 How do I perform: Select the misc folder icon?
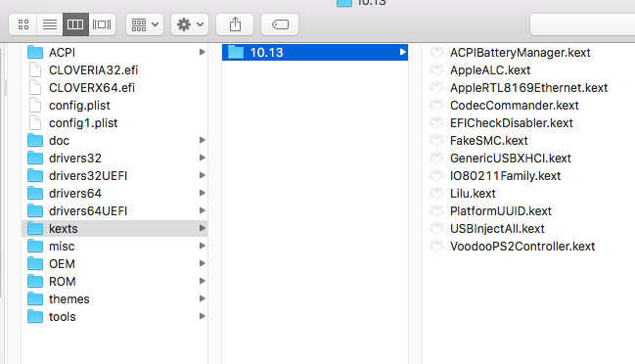point(35,247)
